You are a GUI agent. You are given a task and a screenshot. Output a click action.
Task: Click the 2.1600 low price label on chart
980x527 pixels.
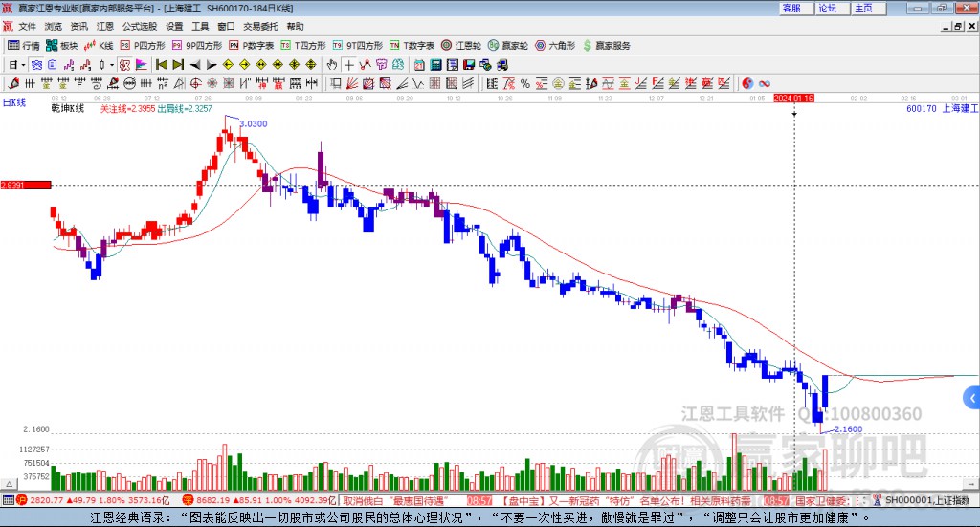pyautogui.click(x=849, y=429)
